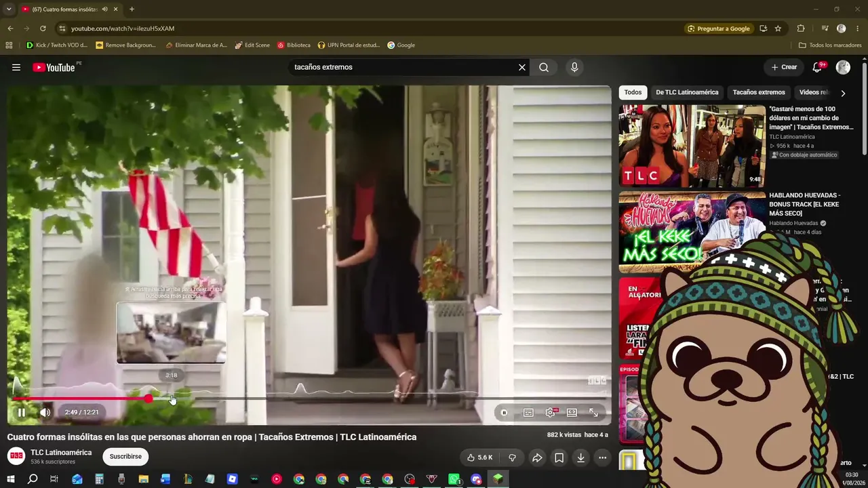Open Windows taskbar search

click(33, 479)
